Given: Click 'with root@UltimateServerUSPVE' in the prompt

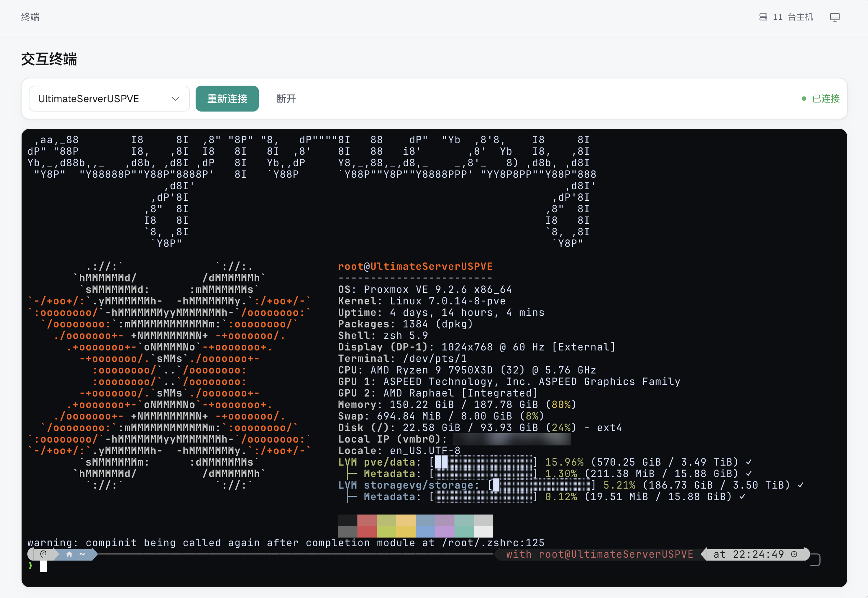Looking at the screenshot, I should coord(599,554).
